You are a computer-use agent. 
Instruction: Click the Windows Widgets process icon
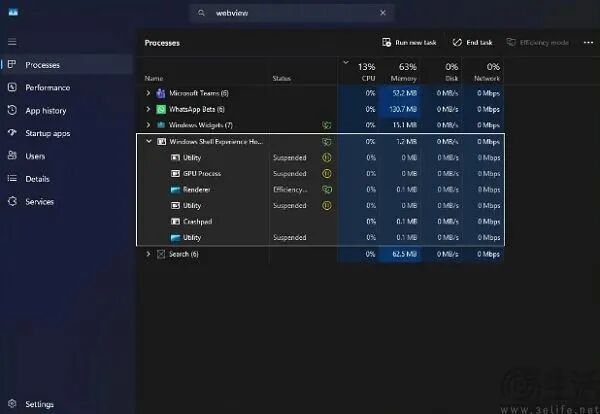[161, 125]
